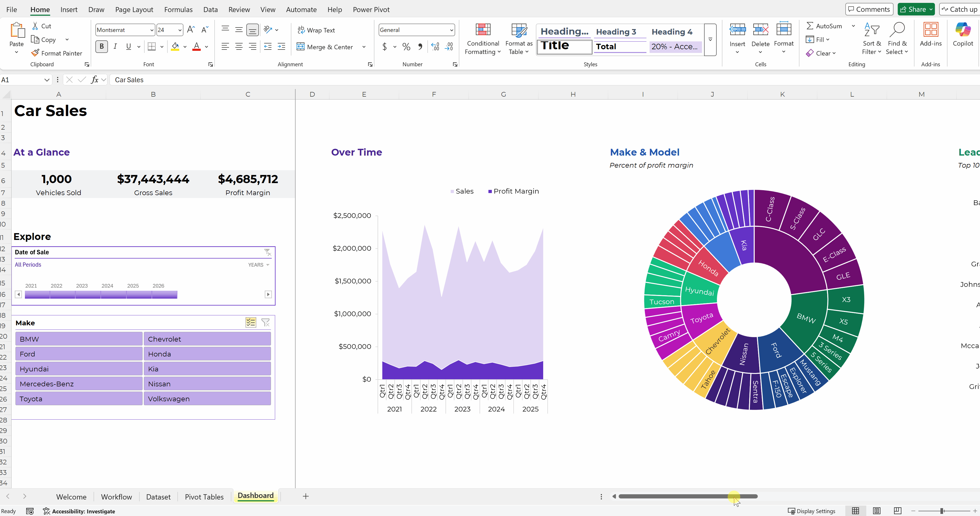Switch to Page Break Preview view
Screen dimensions: 980x516
[x=897, y=511]
